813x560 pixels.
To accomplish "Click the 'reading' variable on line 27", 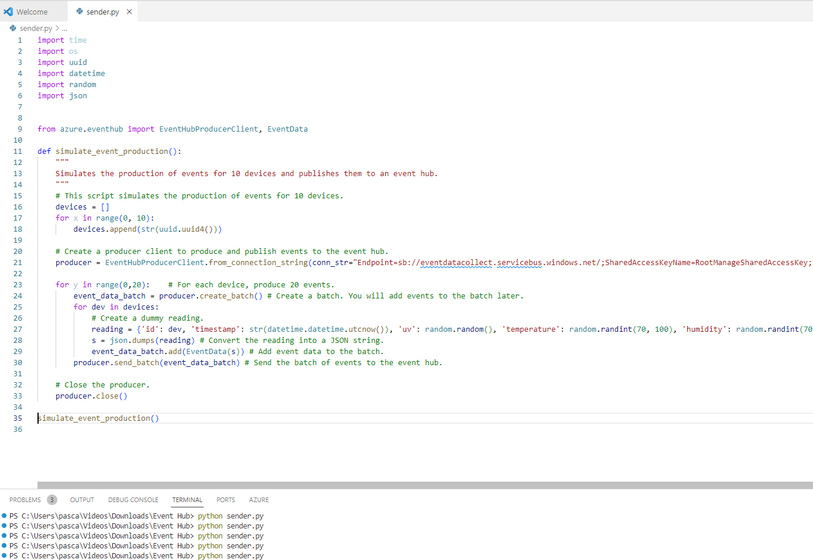I will point(107,329).
